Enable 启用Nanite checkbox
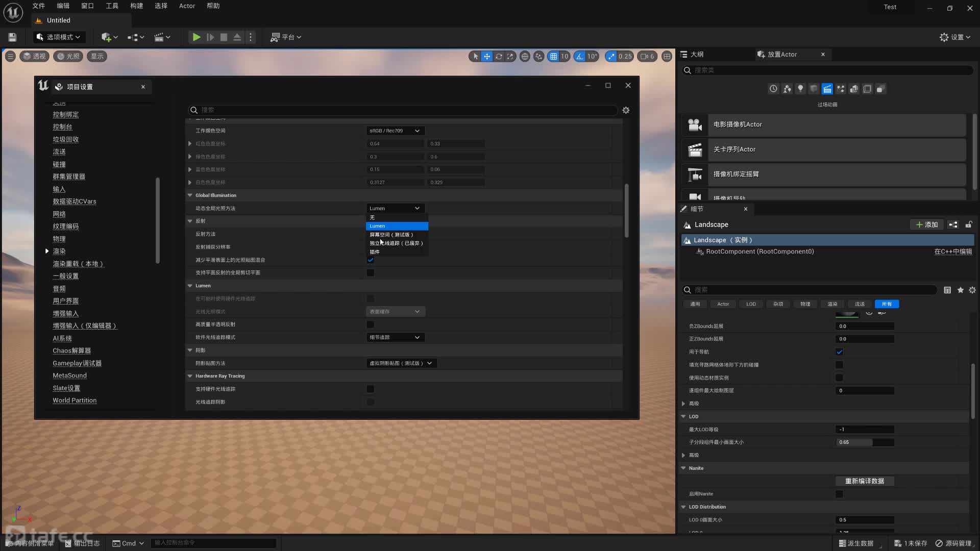 click(839, 494)
